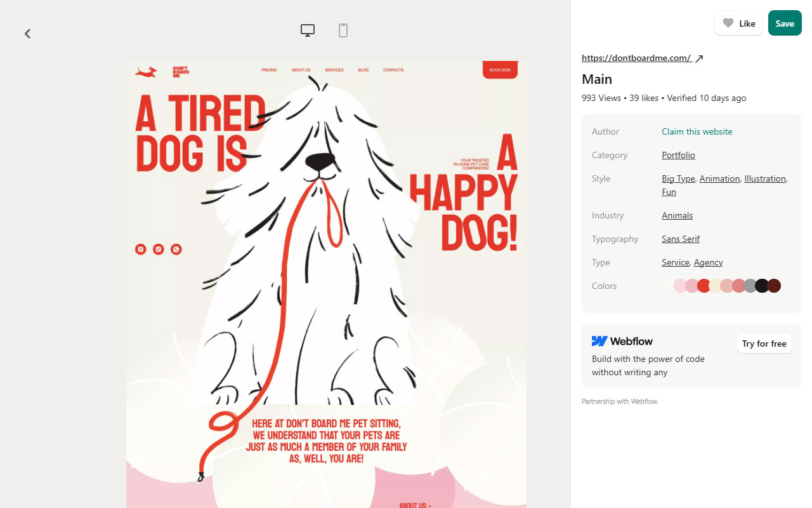This screenshot has width=812, height=508.
Task: Select the gray color swatch
Action: [x=750, y=286]
